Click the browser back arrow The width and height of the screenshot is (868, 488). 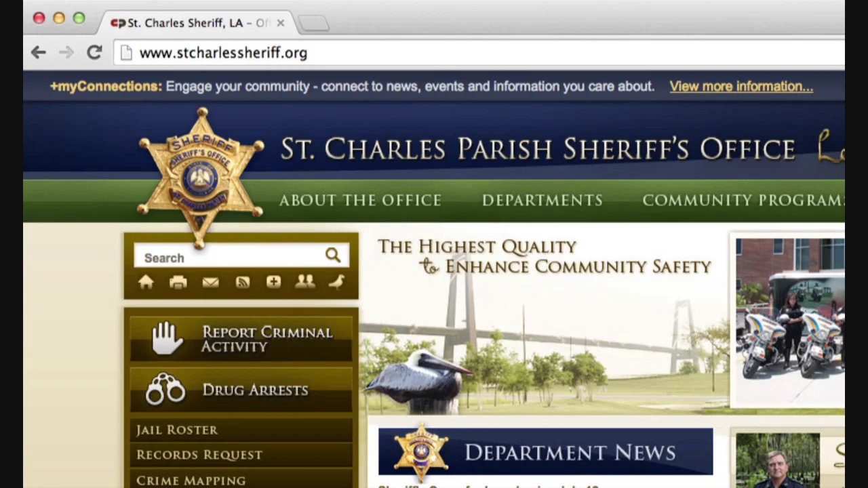tap(38, 53)
